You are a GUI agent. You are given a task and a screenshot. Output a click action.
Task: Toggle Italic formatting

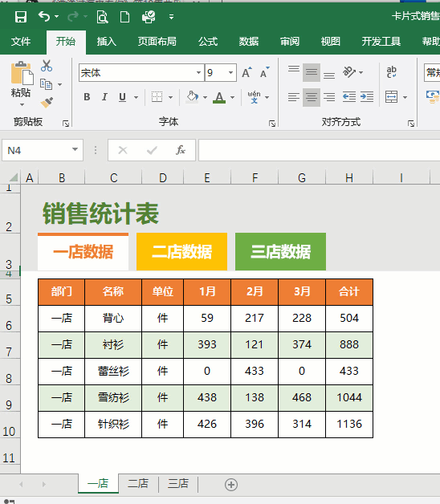click(x=104, y=97)
